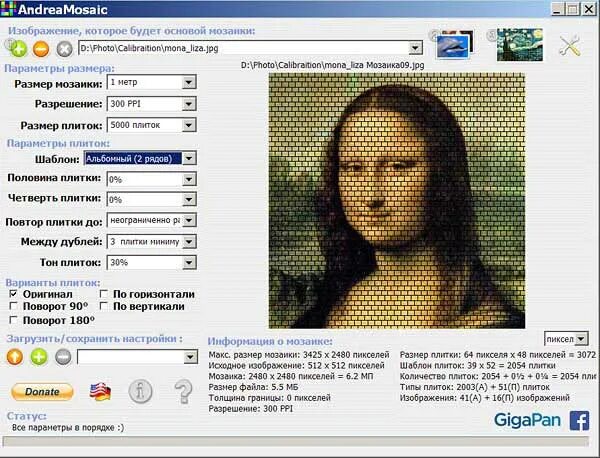
Task: Enable the Поворот 180° checkbox
Action: 13,320
